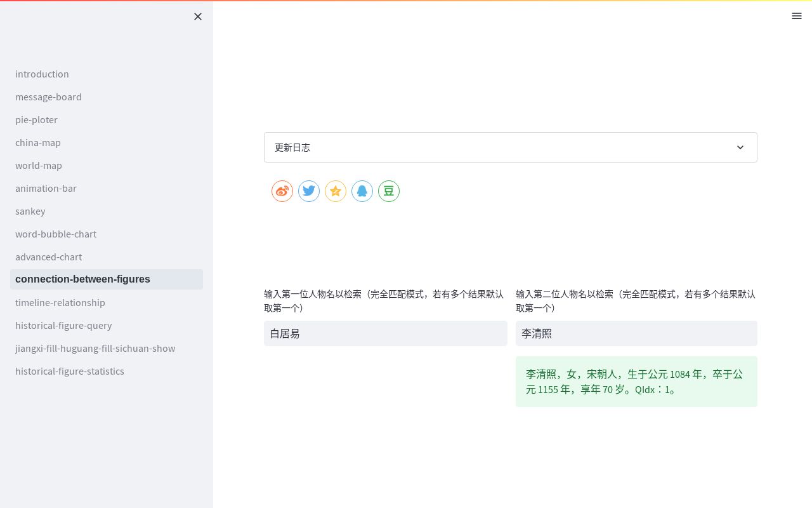The width and height of the screenshot is (812, 508).
Task: Close the sidebar with the X icon
Action: click(x=198, y=17)
